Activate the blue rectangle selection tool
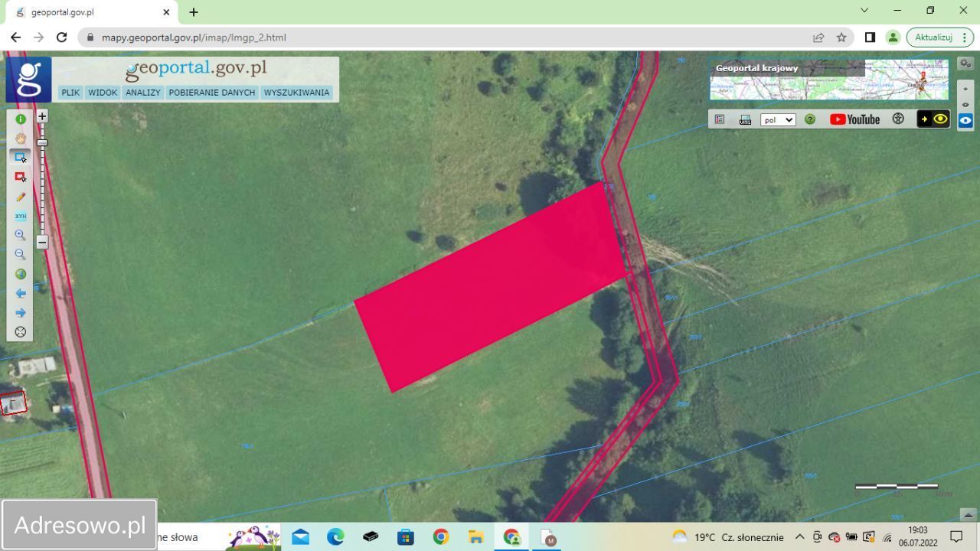The image size is (980, 551). tap(21, 158)
